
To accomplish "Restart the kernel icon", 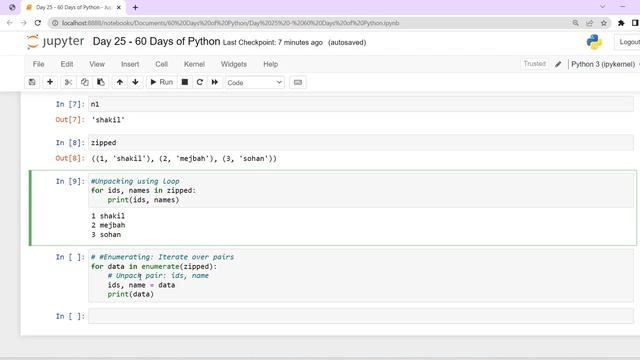I will (200, 82).
